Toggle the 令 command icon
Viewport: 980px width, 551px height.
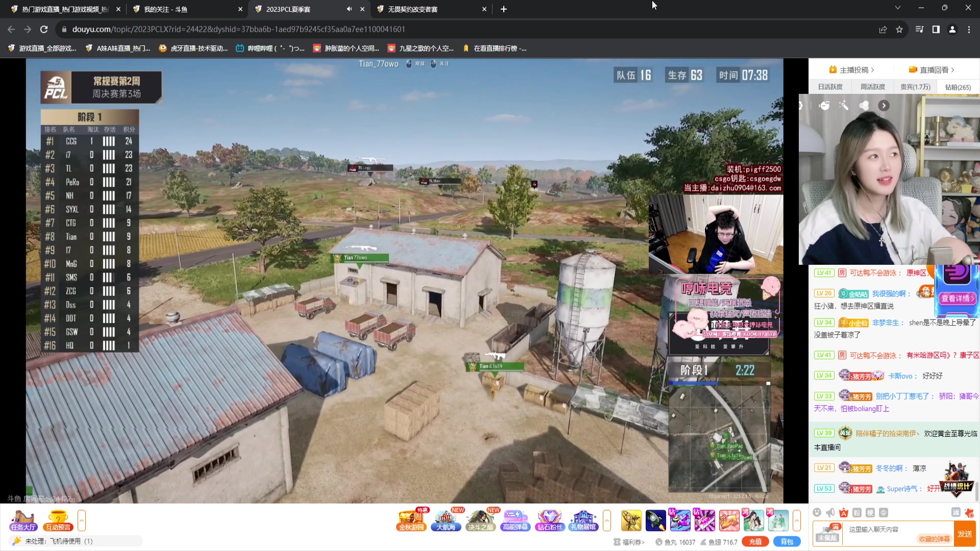tap(884, 513)
